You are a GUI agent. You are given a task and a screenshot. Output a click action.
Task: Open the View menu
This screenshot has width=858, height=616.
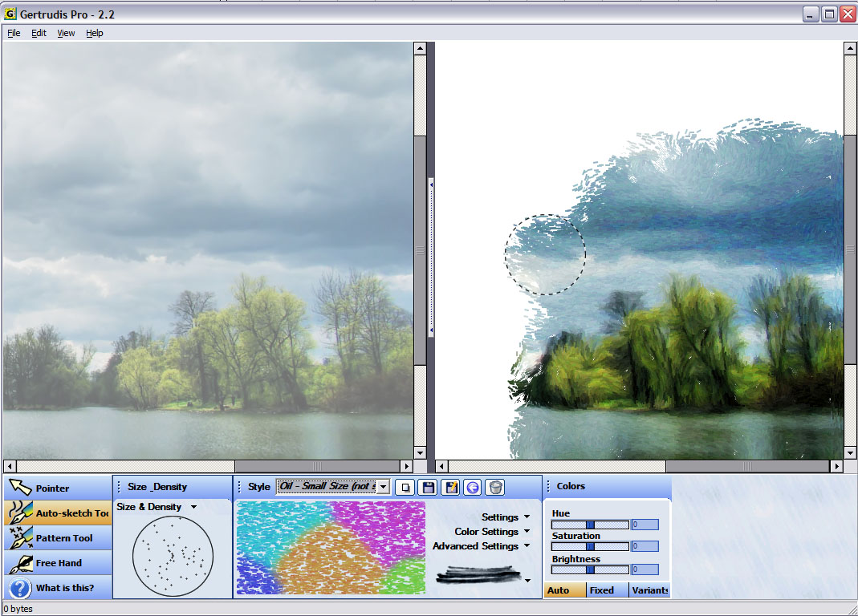click(66, 33)
